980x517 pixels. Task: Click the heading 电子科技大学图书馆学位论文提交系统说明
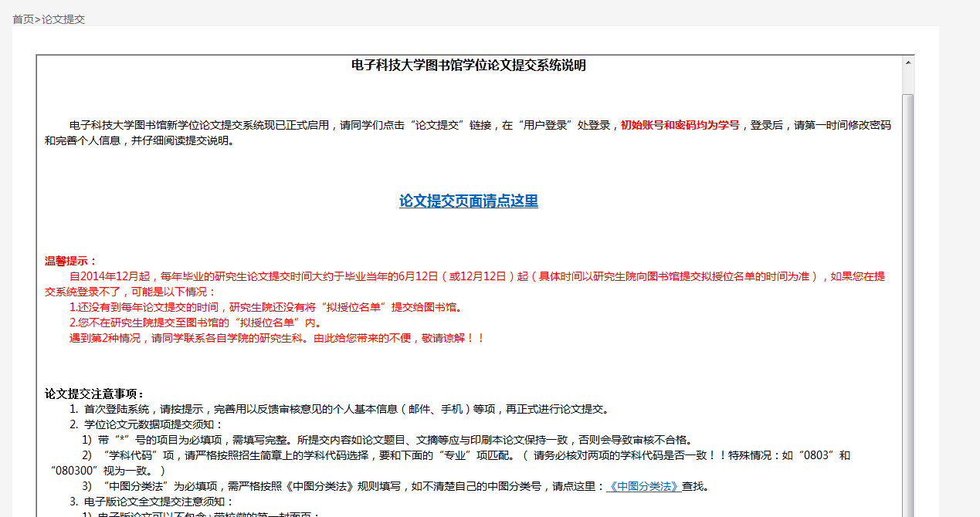point(469,66)
